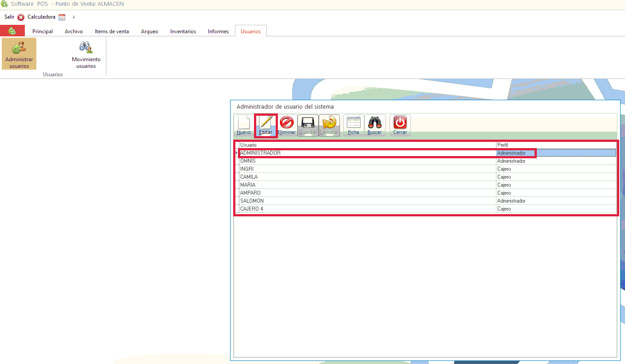The width and height of the screenshot is (625, 364).
Task: Open the Inventarios tab
Action: (x=183, y=31)
